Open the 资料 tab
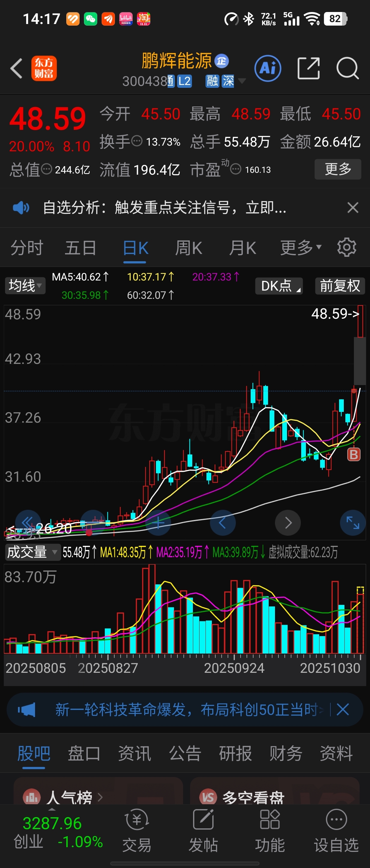 (336, 753)
